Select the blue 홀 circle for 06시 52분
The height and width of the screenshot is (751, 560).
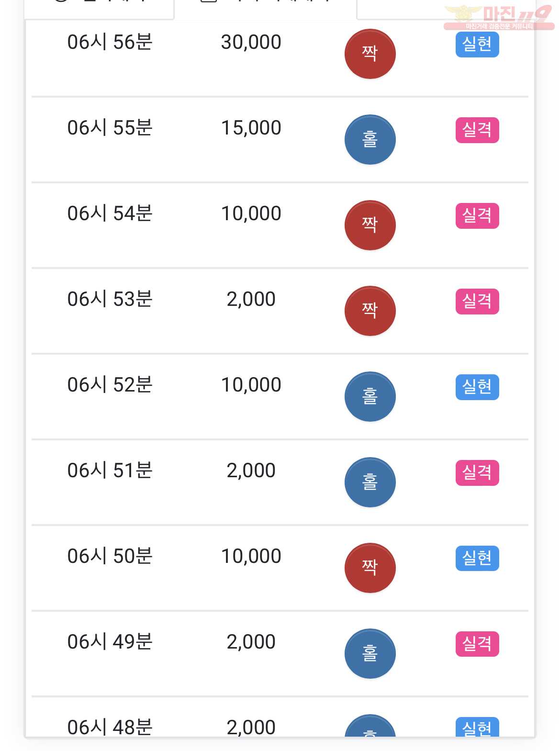(370, 397)
